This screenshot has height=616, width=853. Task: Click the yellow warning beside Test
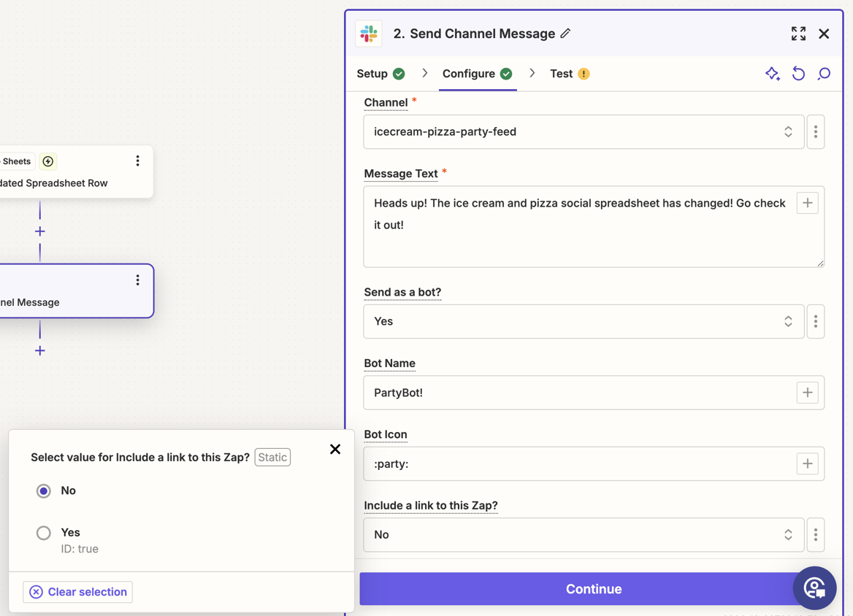pyautogui.click(x=584, y=74)
